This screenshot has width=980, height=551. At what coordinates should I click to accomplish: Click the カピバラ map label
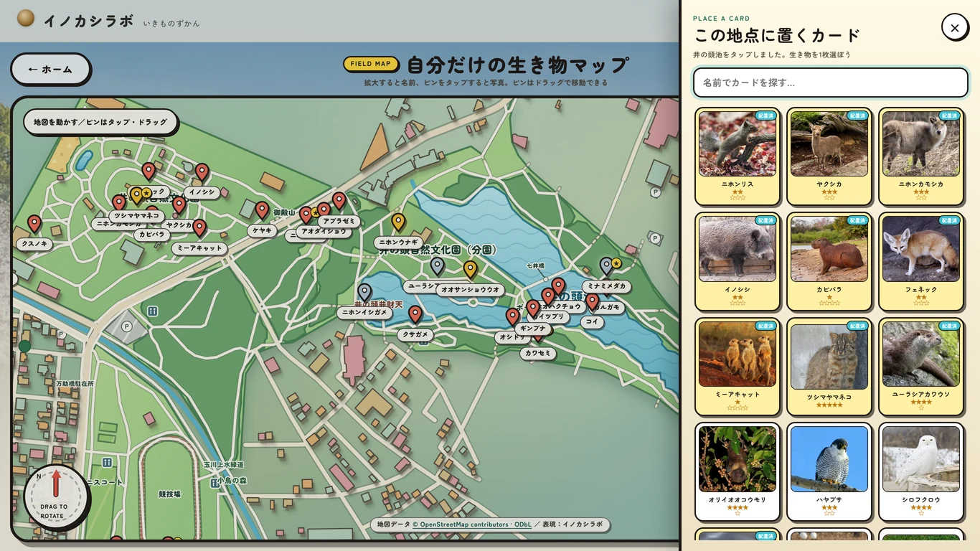[x=152, y=234]
